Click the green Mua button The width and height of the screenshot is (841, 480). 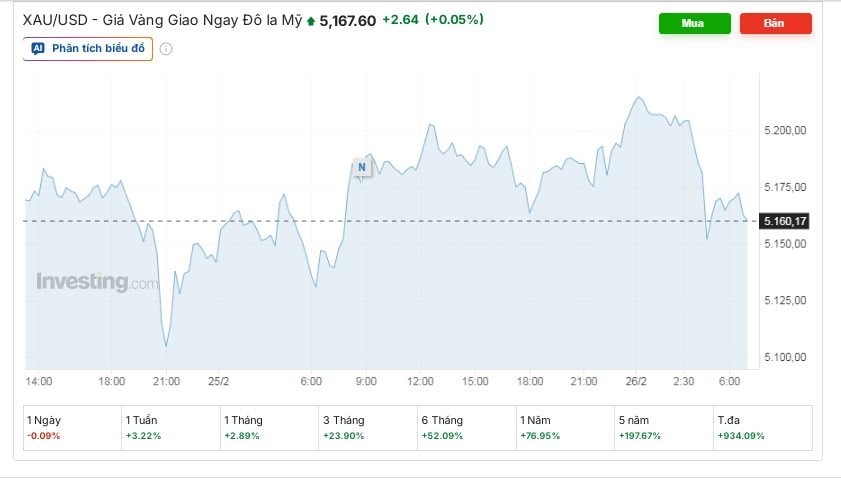(694, 23)
